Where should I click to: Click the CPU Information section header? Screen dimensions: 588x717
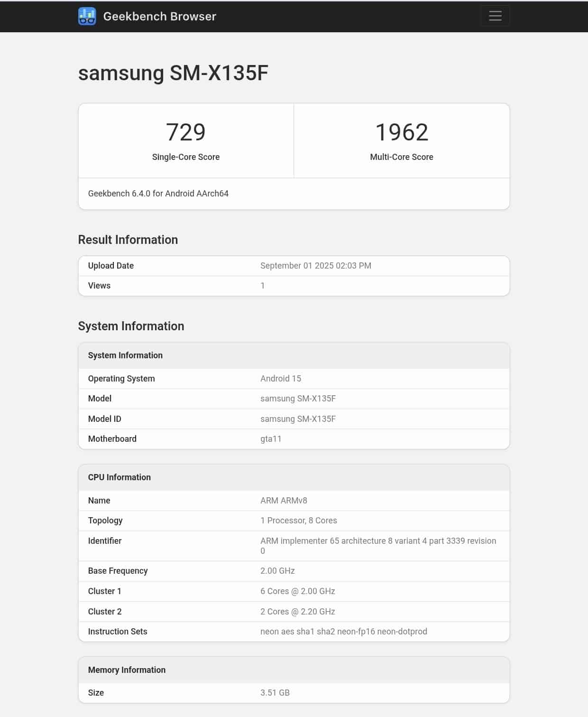pos(119,477)
